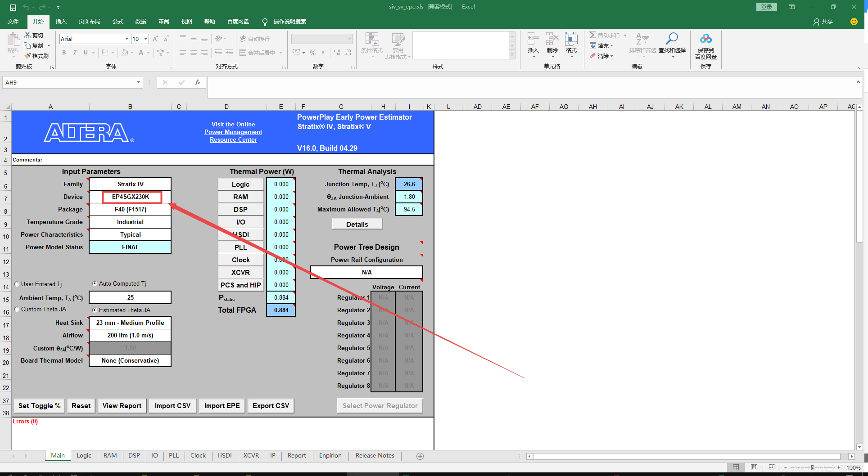Click Merge and Center (合并后居中) button
This screenshot has width=868, height=476.
point(258,53)
